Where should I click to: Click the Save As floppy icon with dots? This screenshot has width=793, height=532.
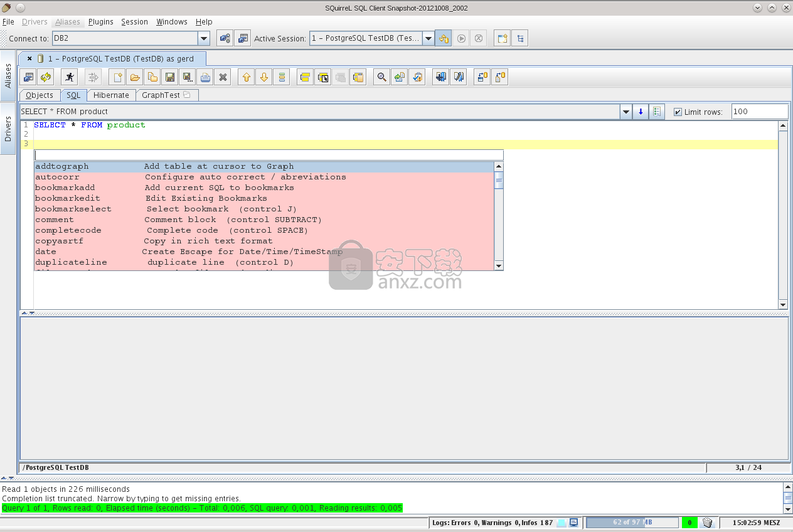coord(187,77)
